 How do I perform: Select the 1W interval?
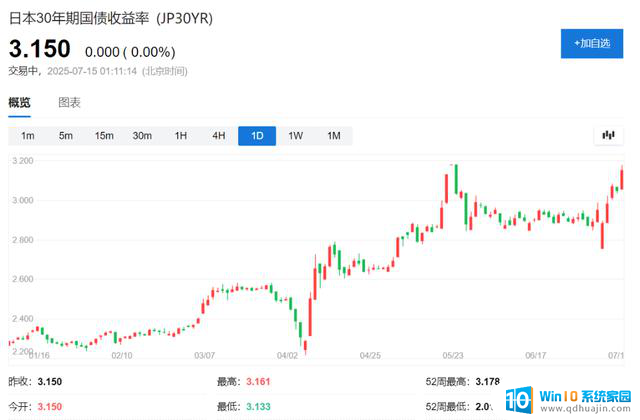click(x=296, y=136)
